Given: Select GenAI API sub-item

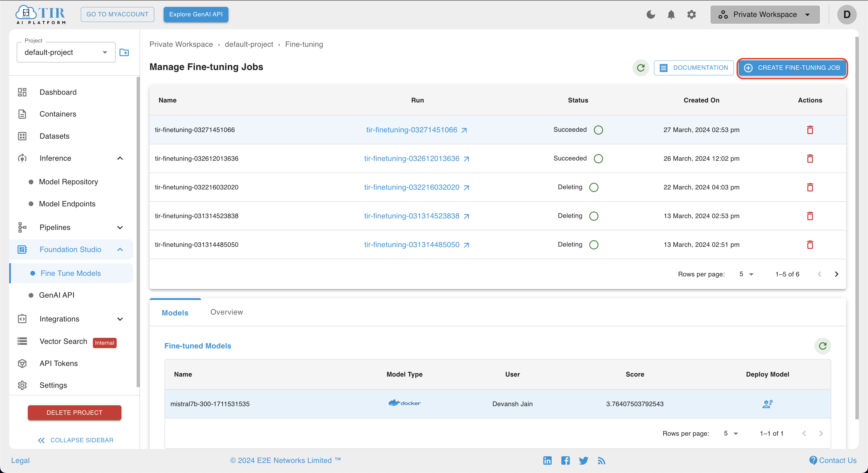Looking at the screenshot, I should pyautogui.click(x=57, y=295).
